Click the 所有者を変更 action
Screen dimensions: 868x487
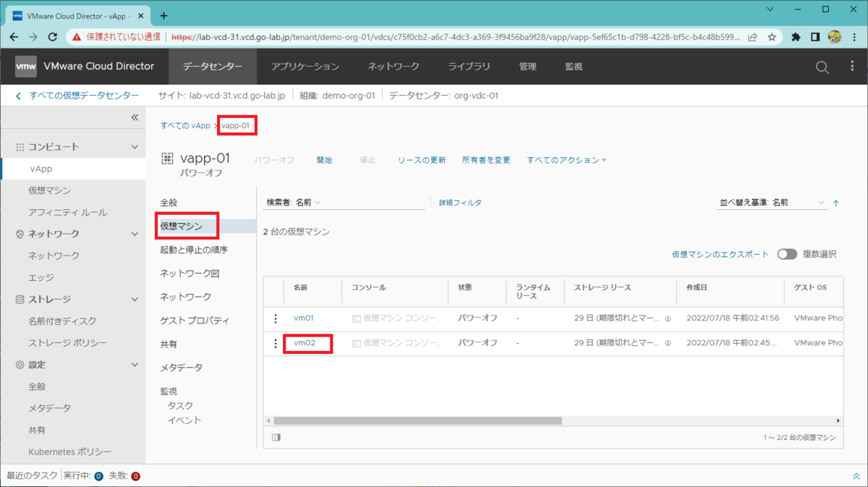[486, 160]
